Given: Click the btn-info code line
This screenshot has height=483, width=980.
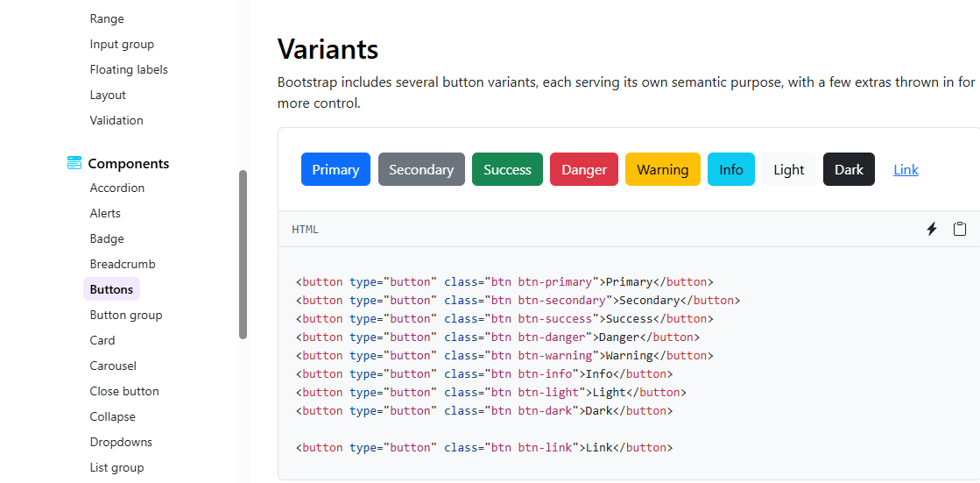Looking at the screenshot, I should click(484, 374).
